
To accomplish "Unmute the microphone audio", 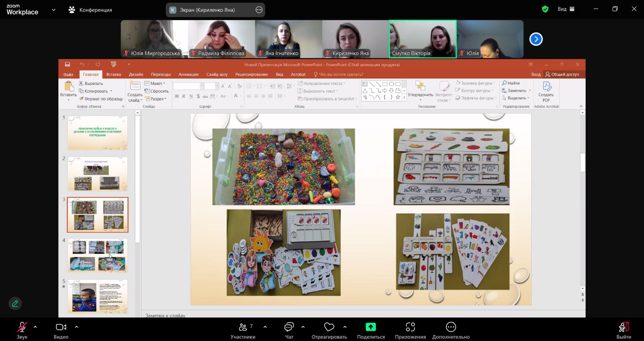I will click(x=22, y=330).
